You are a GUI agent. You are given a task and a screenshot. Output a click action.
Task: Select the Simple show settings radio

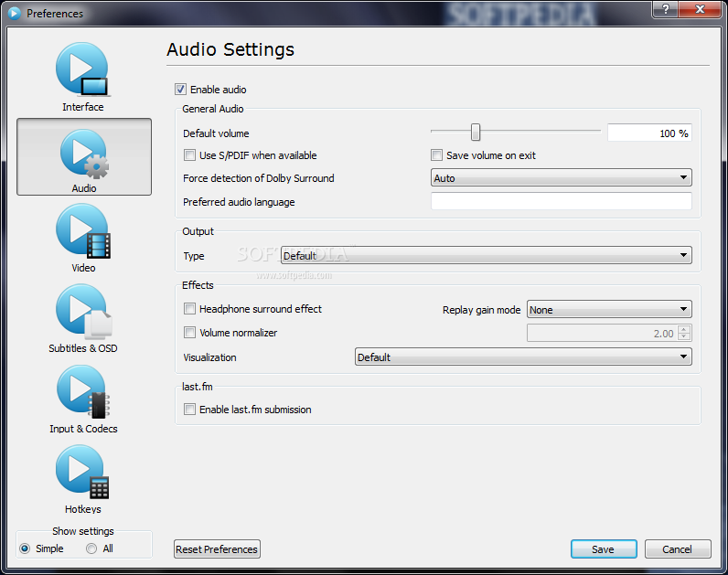click(25, 548)
